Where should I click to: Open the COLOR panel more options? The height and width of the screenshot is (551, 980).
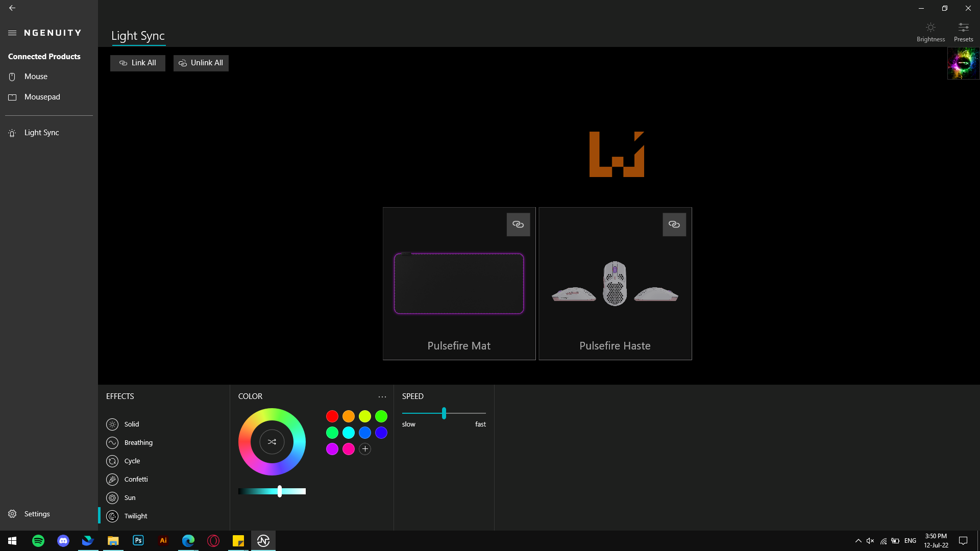click(x=382, y=397)
